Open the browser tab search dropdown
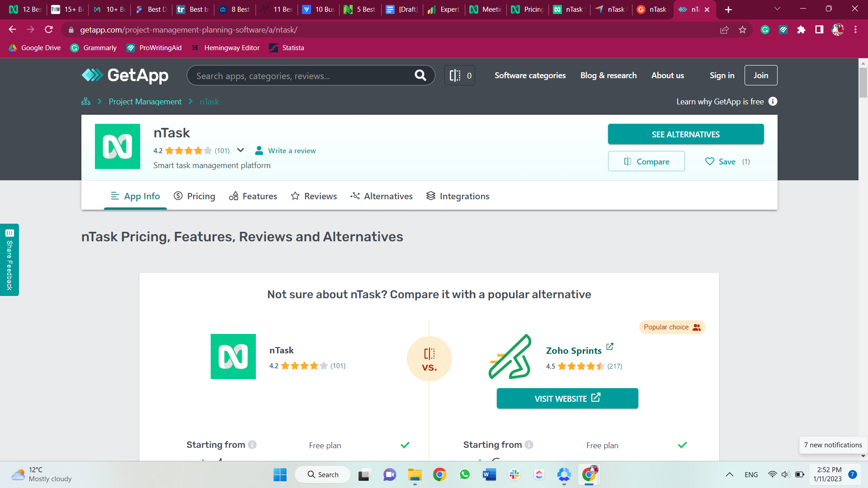Viewport: 868px width, 488px height. pyautogui.click(x=777, y=9)
